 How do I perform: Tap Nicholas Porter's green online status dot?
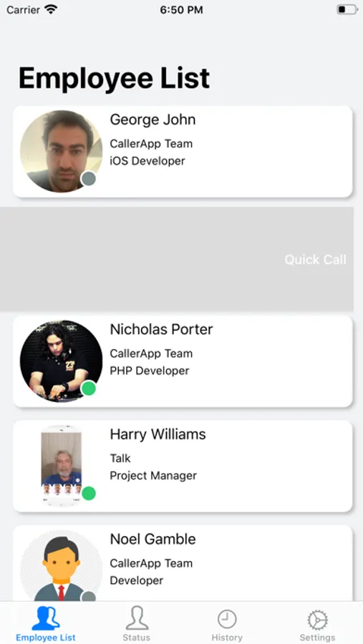pos(89,388)
